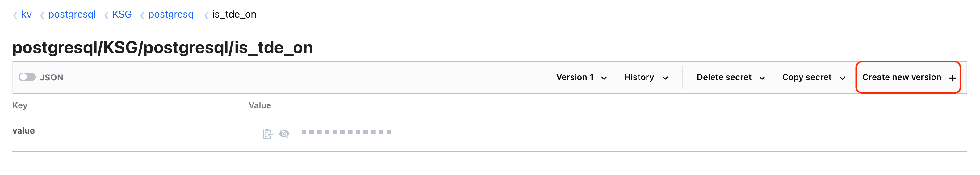Click the chevron icon before KSG breadcrumb
This screenshot has height=175, width=980.
(107, 15)
